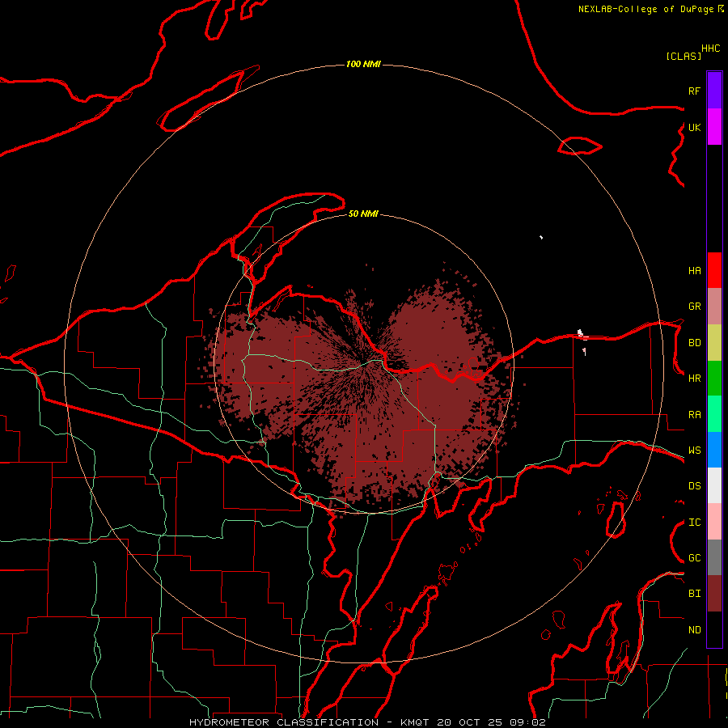This screenshot has height=728, width=728.
Task: Click the RA legend label
Action: [x=694, y=415]
